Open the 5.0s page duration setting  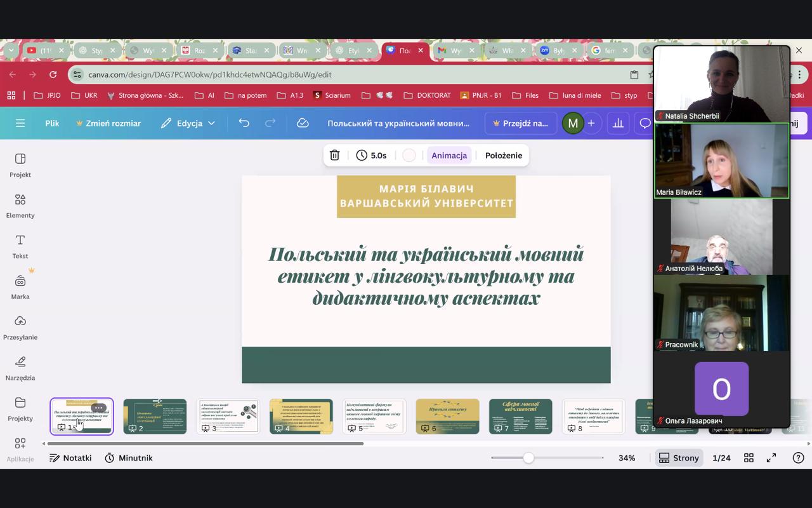[372, 156]
